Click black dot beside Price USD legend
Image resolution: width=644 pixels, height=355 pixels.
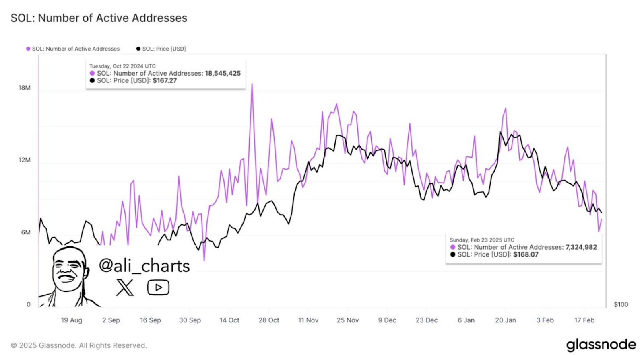[x=138, y=49]
